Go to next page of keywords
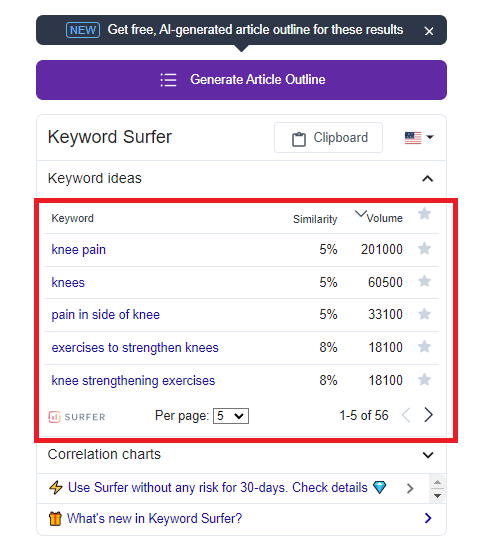This screenshot has width=484, height=545. pyautogui.click(x=428, y=415)
